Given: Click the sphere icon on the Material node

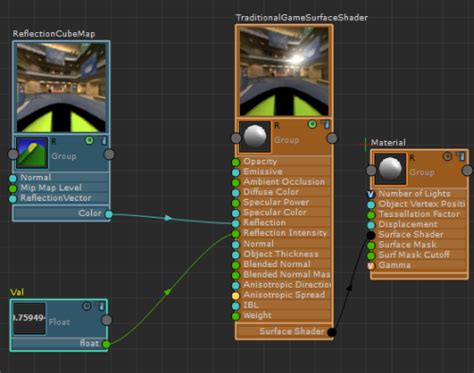Looking at the screenshot, I should click(x=390, y=169).
